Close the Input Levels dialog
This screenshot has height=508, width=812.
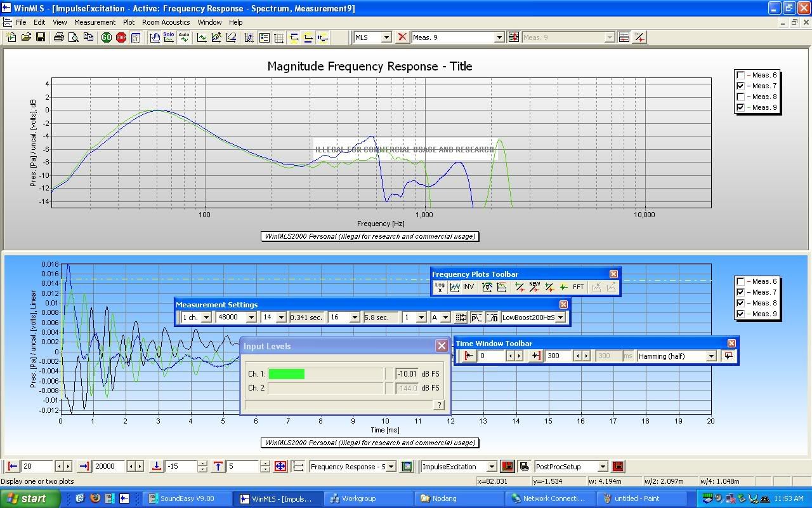[442, 346]
